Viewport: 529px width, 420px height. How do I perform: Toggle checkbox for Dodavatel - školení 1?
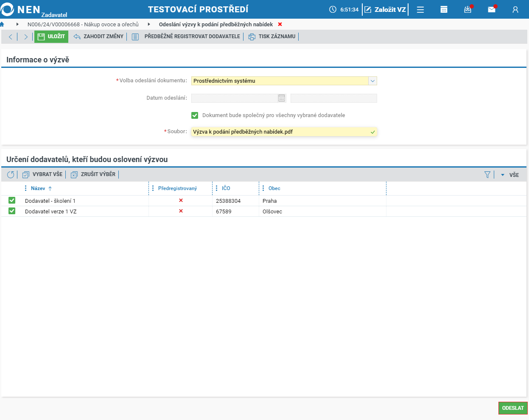(12, 200)
